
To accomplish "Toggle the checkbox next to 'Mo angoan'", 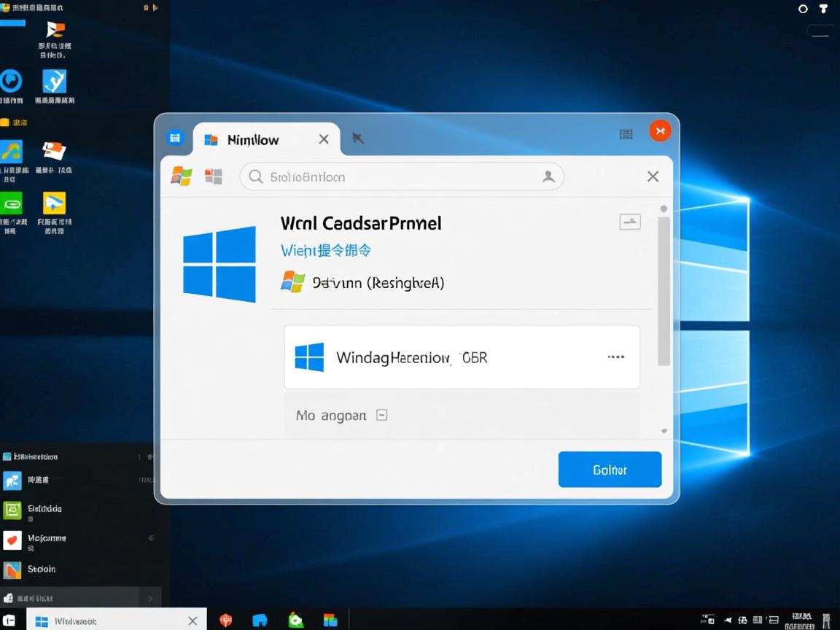I will [381, 414].
